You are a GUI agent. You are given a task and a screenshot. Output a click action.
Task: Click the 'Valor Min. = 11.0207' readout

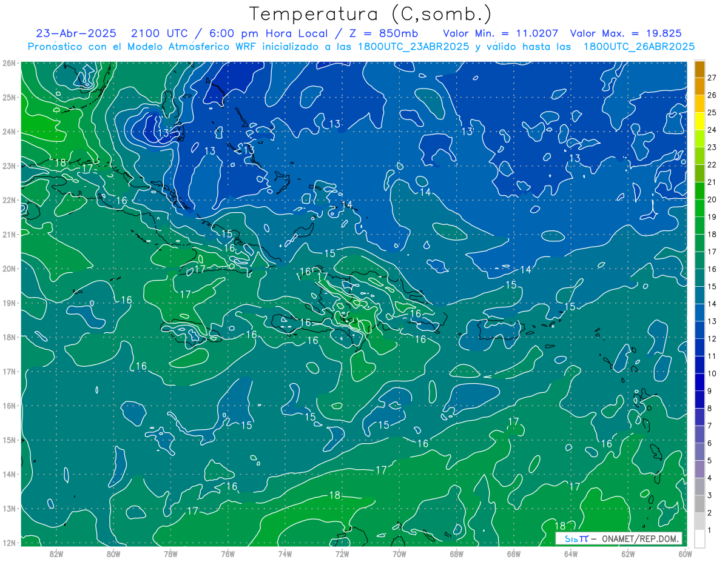click(500, 33)
